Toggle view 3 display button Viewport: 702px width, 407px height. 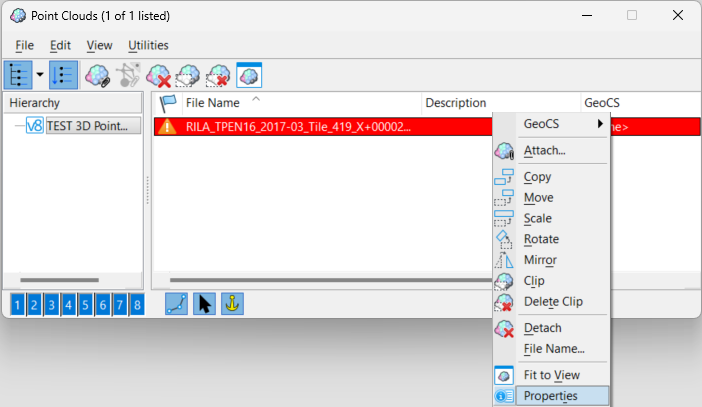(x=51, y=305)
